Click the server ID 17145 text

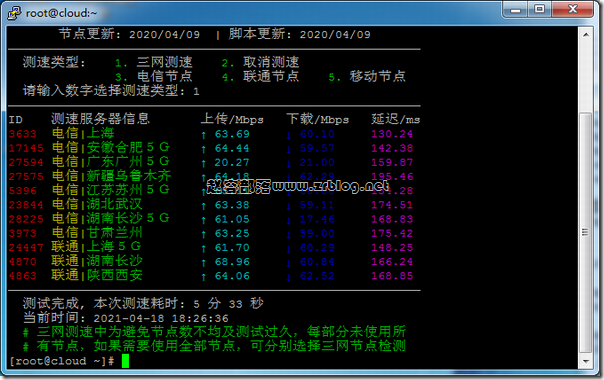coord(26,148)
